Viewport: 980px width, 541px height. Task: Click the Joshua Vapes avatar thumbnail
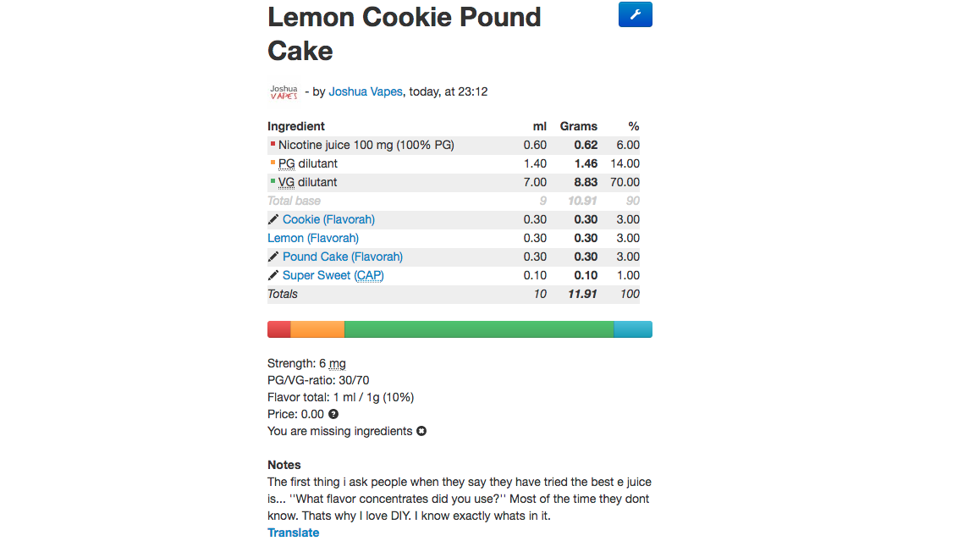pyautogui.click(x=284, y=91)
